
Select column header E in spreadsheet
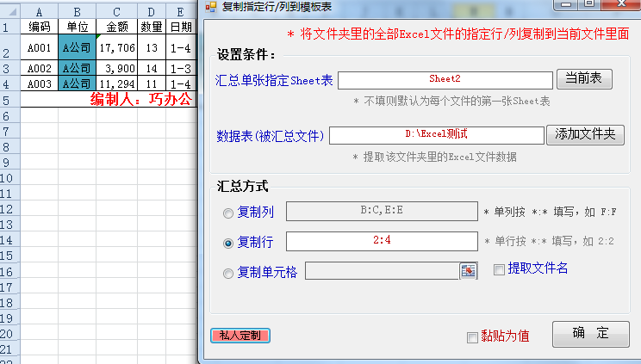click(181, 11)
